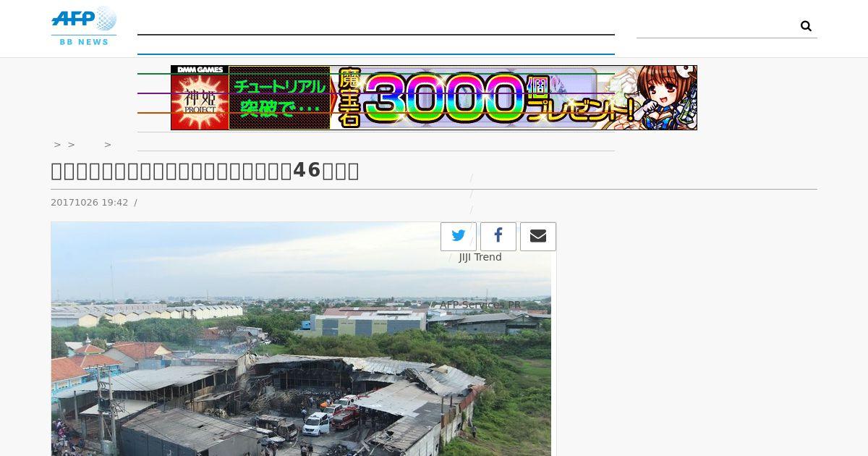
Task: Click the date 20171026 19:42
Action: click(90, 203)
